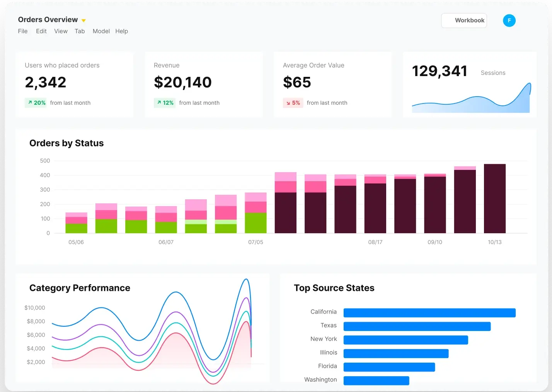Image resolution: width=552 pixels, height=392 pixels.
Task: Open the Help menu
Action: click(x=121, y=31)
